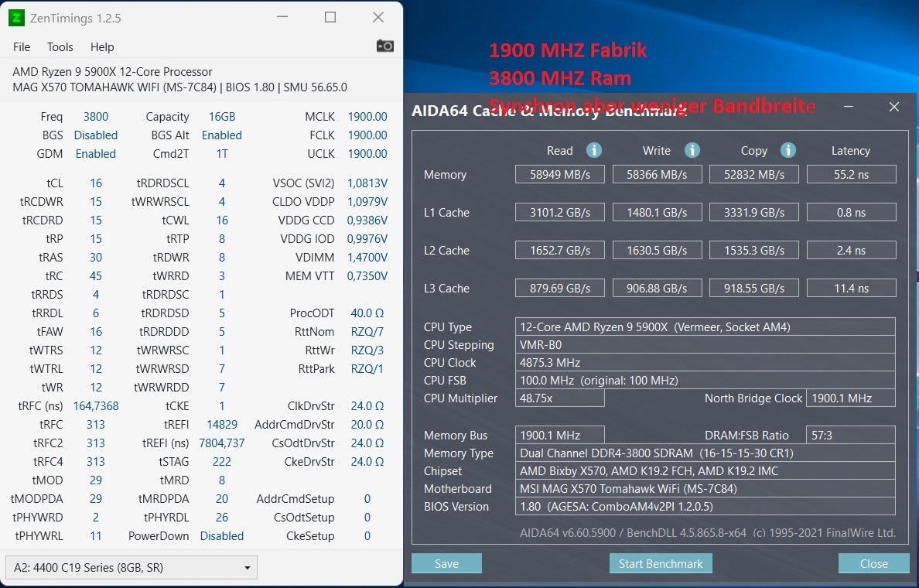Select the Memory Write value 58366 MB/s
The height and width of the screenshot is (588, 919).
pos(657,174)
